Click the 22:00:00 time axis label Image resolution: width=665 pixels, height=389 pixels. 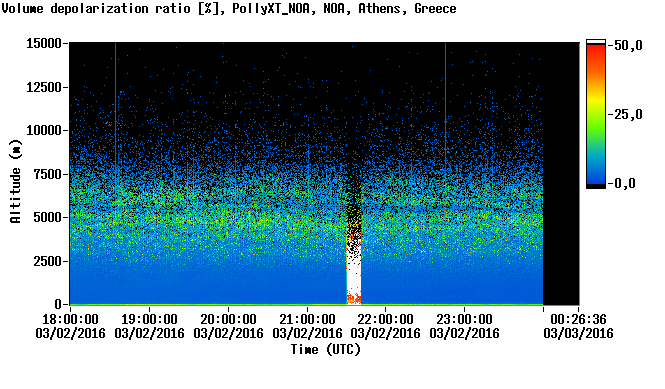click(x=385, y=319)
